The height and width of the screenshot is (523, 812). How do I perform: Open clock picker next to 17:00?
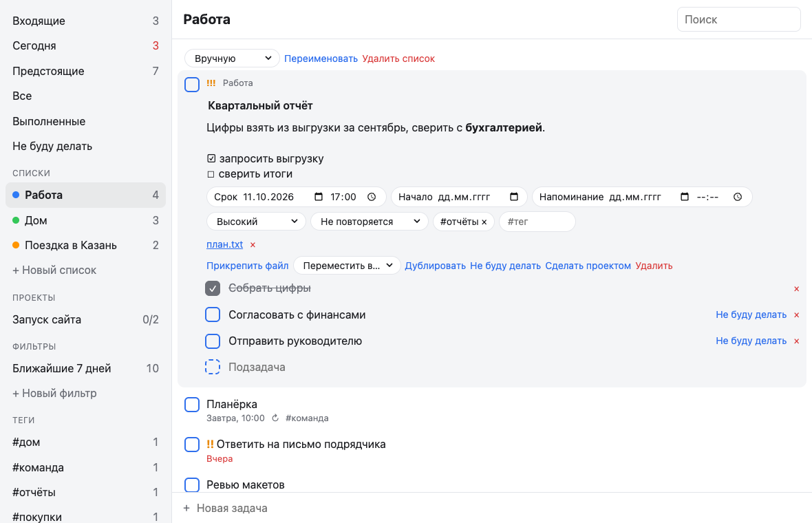(x=372, y=197)
